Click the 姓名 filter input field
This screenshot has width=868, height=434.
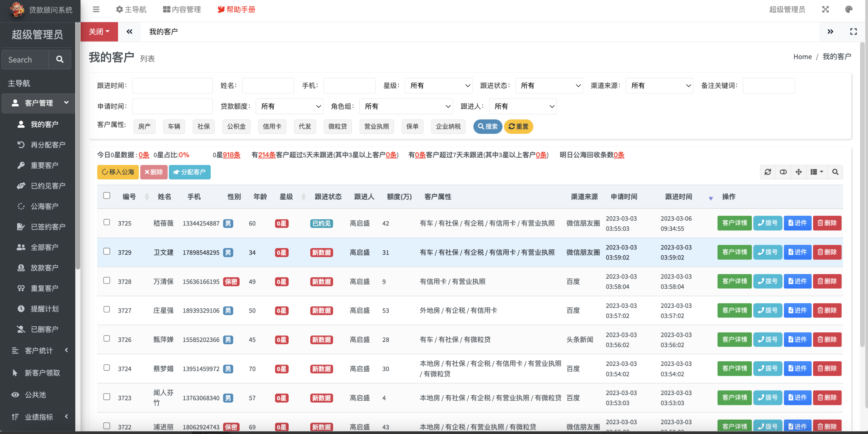coord(268,85)
